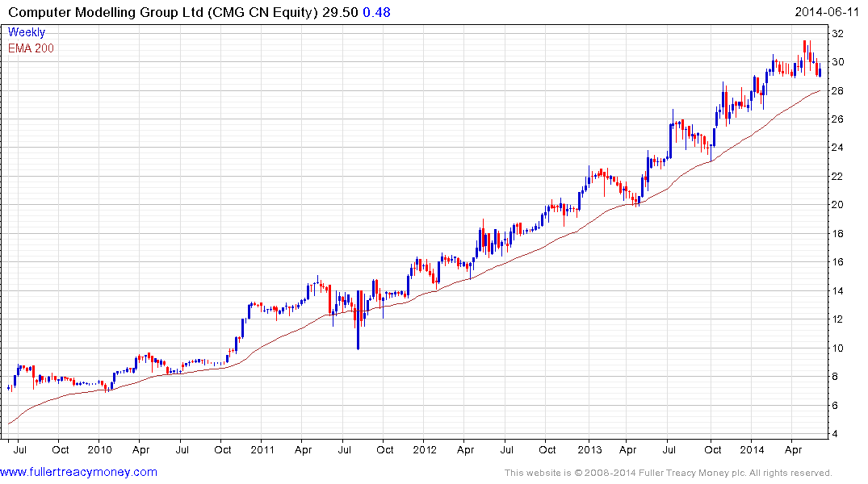
Task: Click the 24 price axis label
Action: [x=837, y=148]
